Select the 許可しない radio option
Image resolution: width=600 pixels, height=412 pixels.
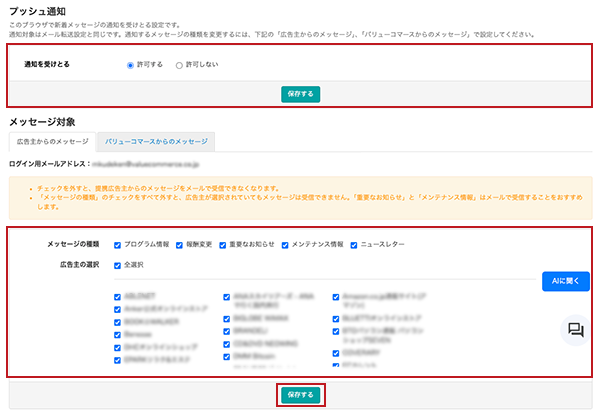coord(179,65)
